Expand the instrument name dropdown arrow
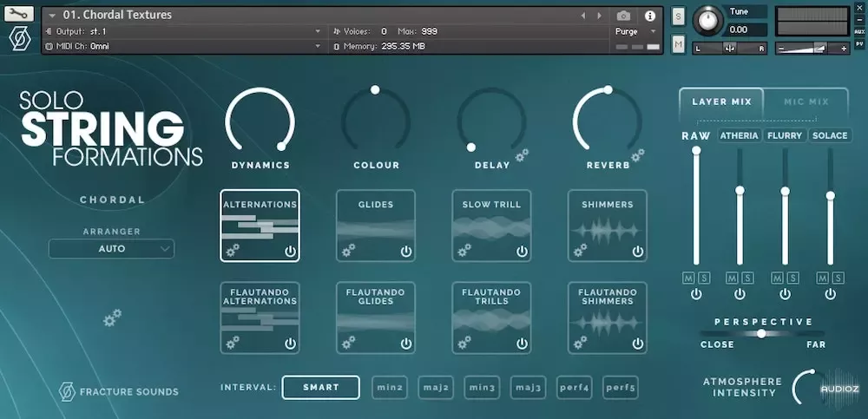868x419 pixels. pos(52,16)
